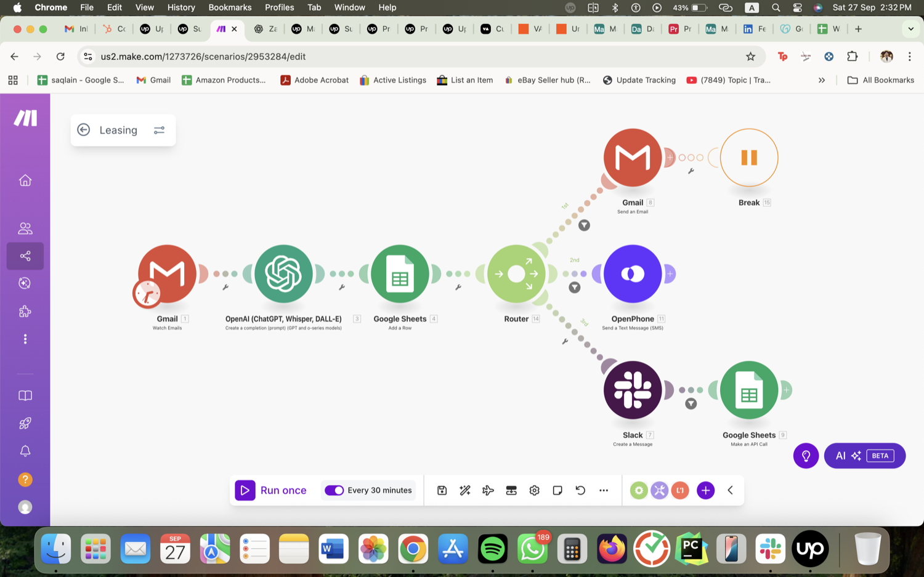Open Spotify from the Dock
The image size is (924, 577).
(x=493, y=548)
